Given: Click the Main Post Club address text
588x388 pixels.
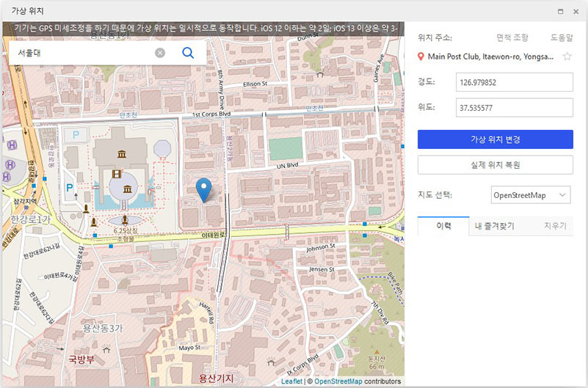Looking at the screenshot, I should tap(490, 56).
